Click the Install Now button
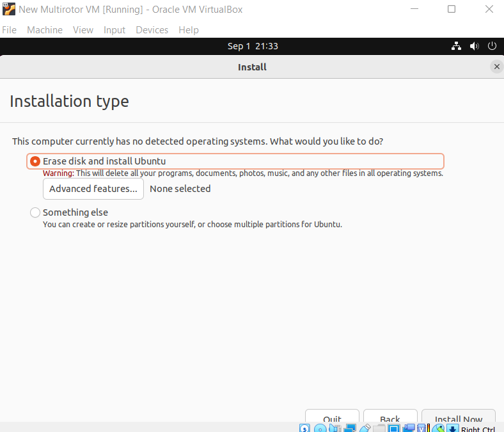The width and height of the screenshot is (504, 432). 459,416
